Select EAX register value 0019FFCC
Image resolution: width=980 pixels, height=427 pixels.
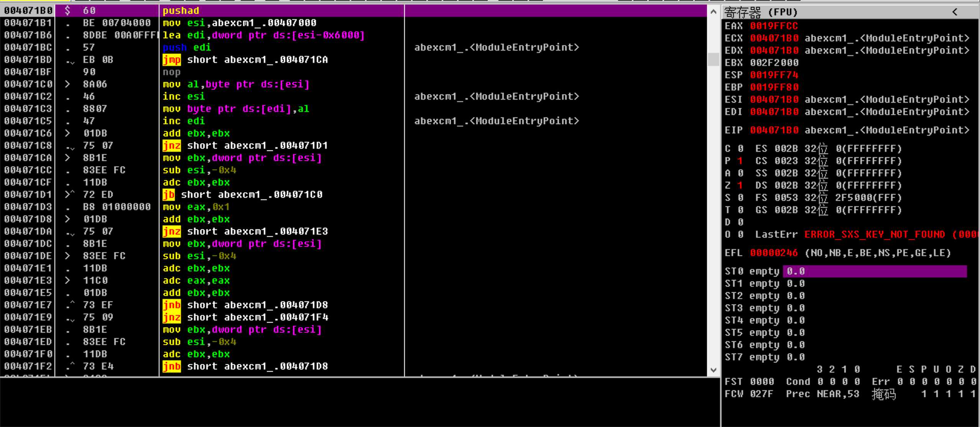774,26
